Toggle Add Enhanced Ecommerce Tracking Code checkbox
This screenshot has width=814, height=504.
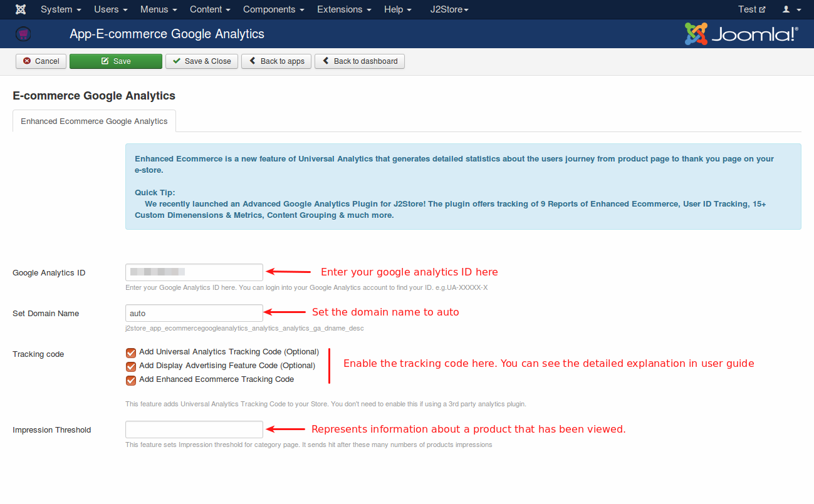131,380
